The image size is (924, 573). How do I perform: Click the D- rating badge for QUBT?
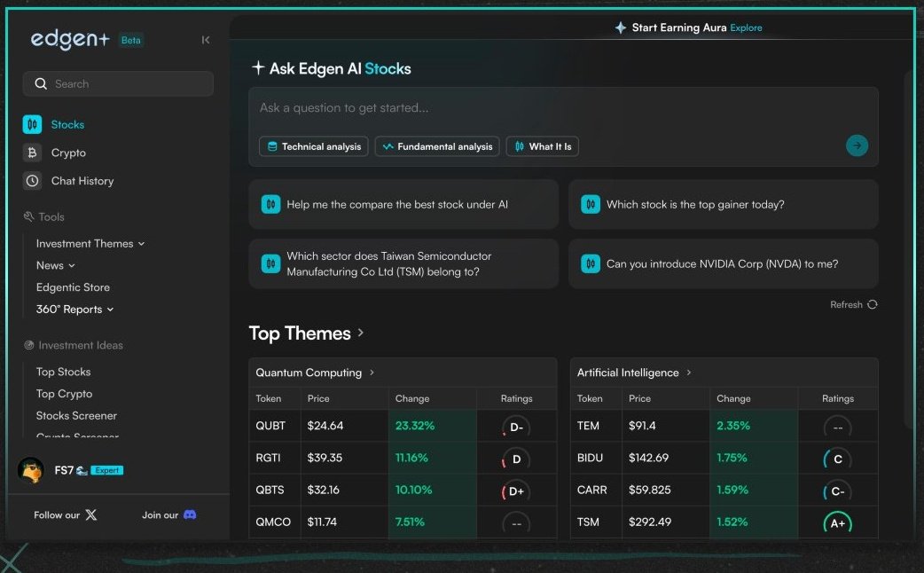516,427
